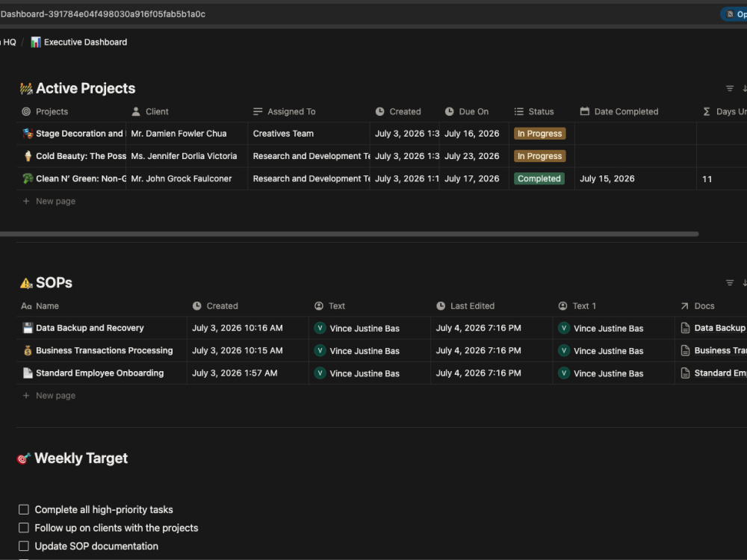The image size is (747, 560).
Task: Click the Docs column header
Action: 698,305
